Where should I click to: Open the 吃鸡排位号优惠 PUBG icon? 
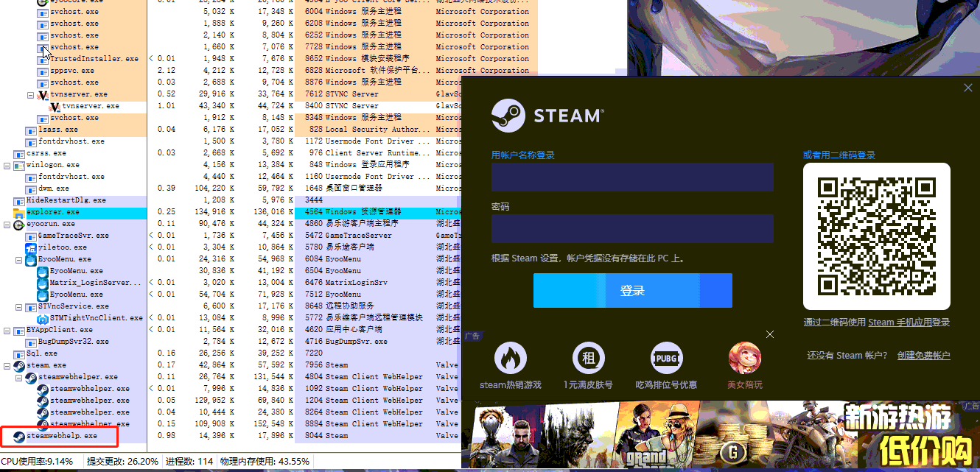pyautogui.click(x=667, y=359)
